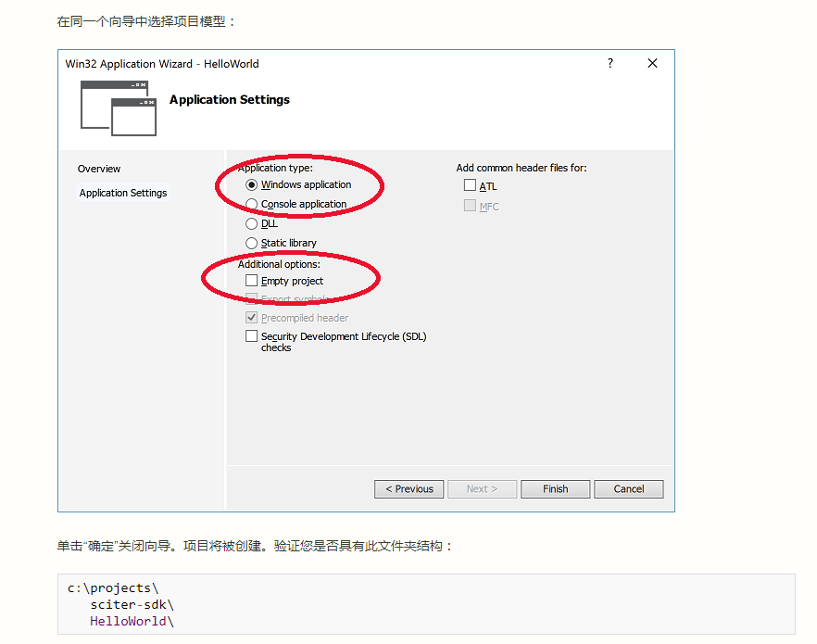Select Application Settings in the sidebar

coord(123,193)
